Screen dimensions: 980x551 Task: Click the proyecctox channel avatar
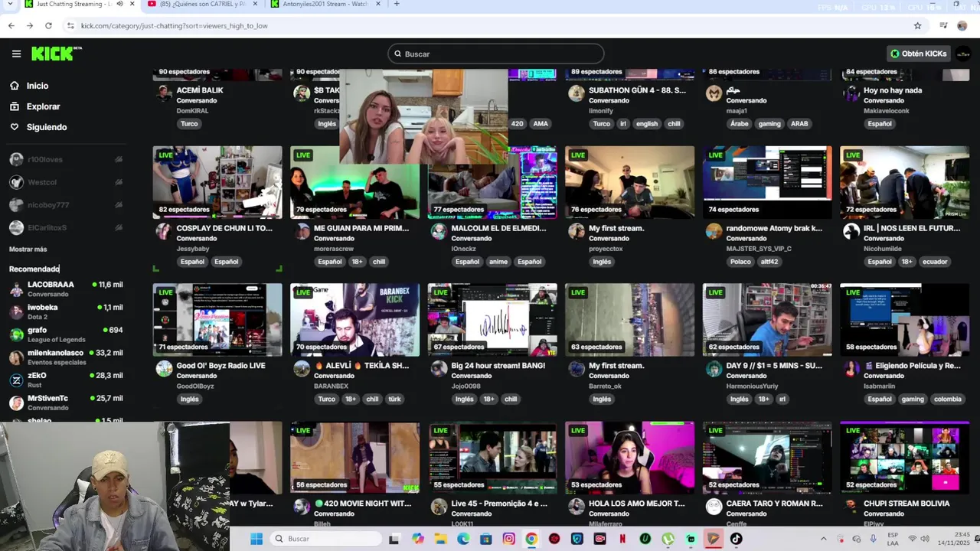pyautogui.click(x=576, y=231)
